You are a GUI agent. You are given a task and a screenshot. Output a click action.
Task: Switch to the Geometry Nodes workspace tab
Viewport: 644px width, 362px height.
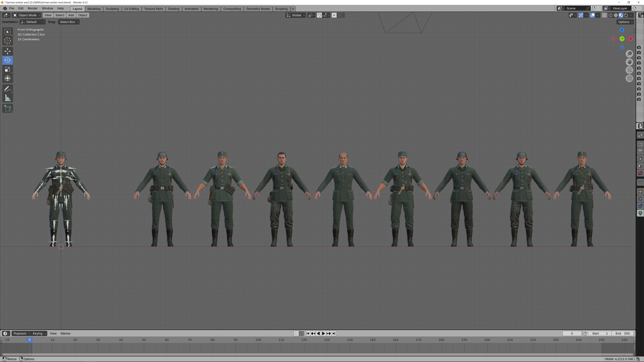(x=258, y=9)
